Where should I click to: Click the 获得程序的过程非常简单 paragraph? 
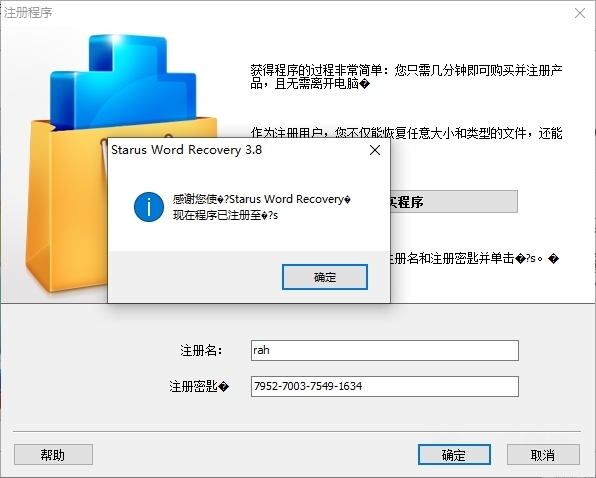[406, 76]
